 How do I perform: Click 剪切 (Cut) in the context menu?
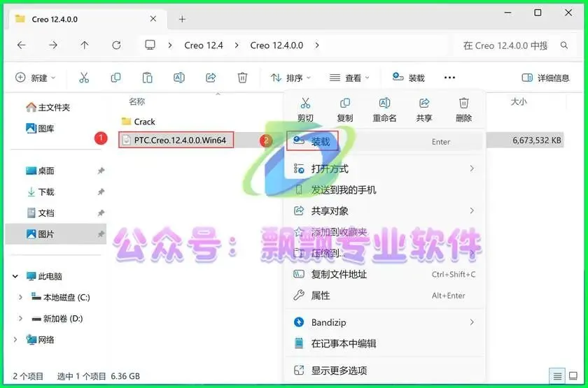[x=305, y=110]
